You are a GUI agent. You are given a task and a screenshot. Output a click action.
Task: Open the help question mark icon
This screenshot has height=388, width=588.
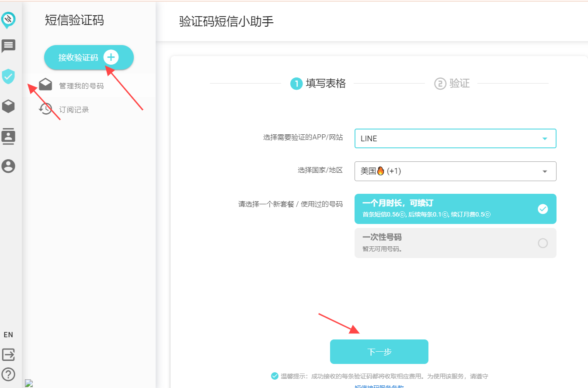pyautogui.click(x=8, y=374)
